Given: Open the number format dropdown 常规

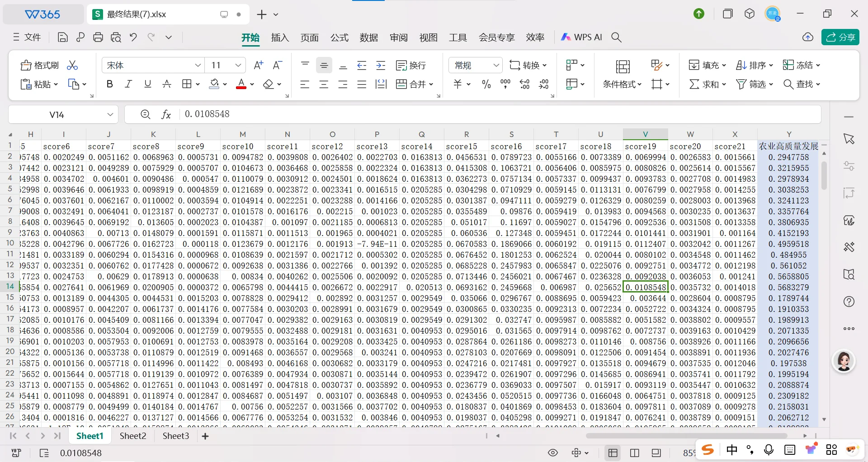Looking at the screenshot, I should [x=496, y=66].
